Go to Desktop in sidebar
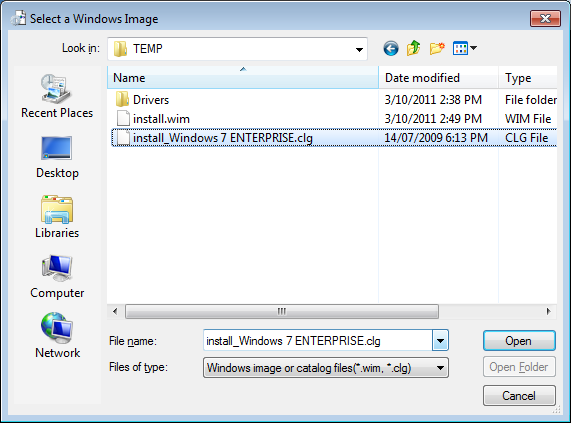This screenshot has height=423, width=571. 57,157
